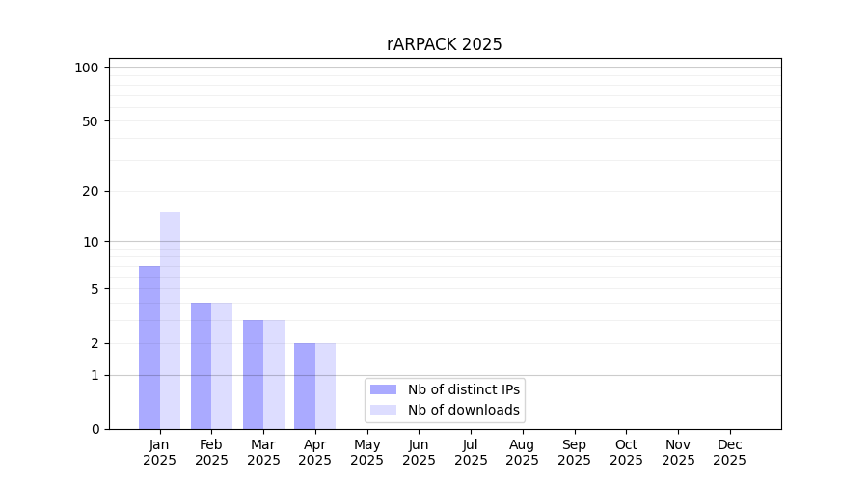The height and width of the screenshot is (482, 868).
Task: Click the March downloads bar
Action: point(274,374)
